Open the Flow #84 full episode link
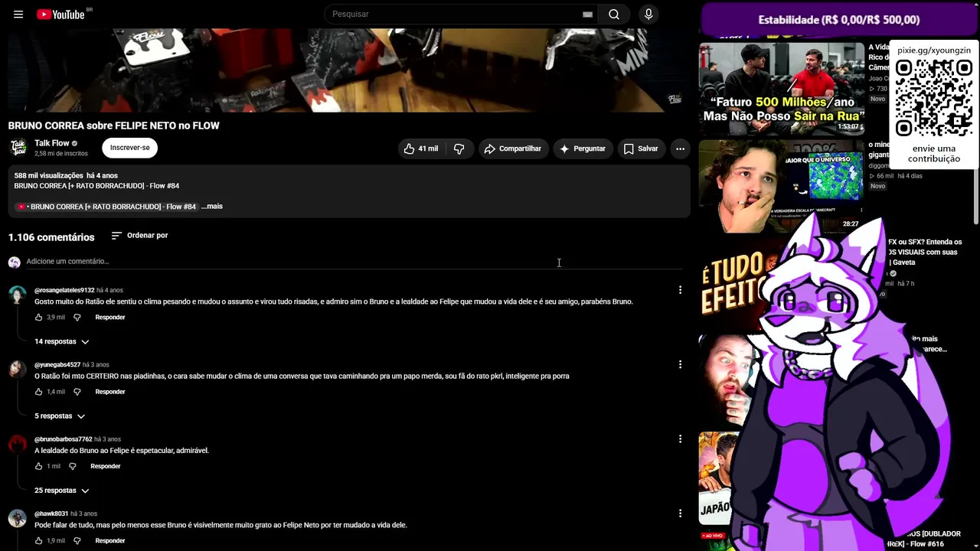This screenshot has height=551, width=980. 106,207
